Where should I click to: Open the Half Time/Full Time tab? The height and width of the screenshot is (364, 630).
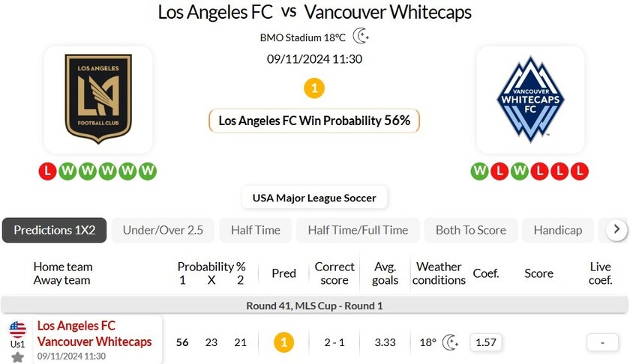(358, 230)
